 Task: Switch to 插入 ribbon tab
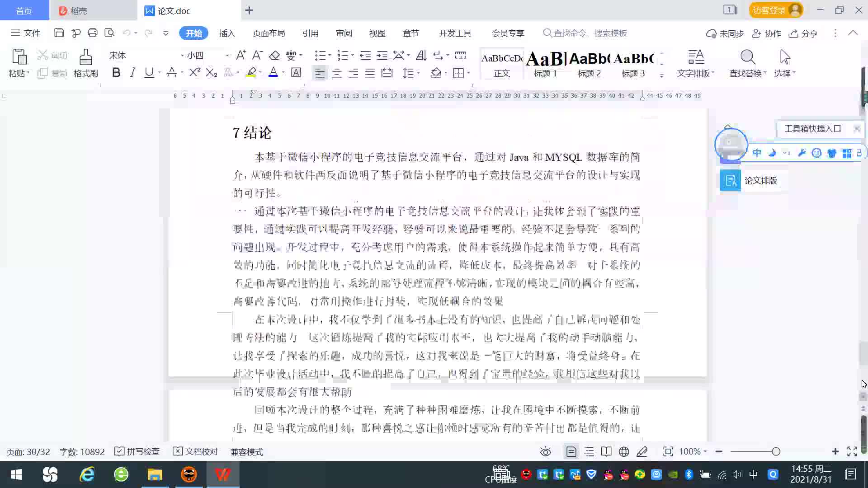pyautogui.click(x=227, y=33)
